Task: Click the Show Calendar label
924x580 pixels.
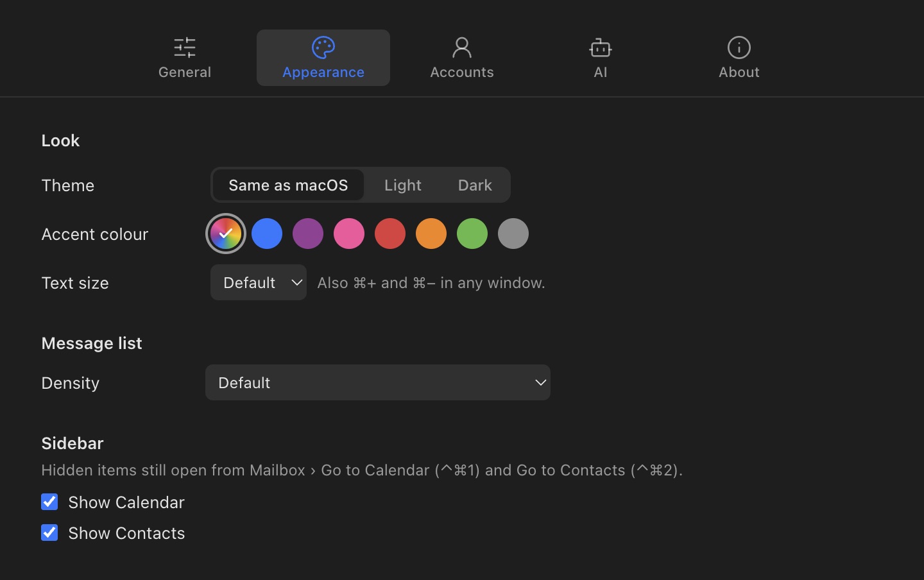Action: point(126,502)
